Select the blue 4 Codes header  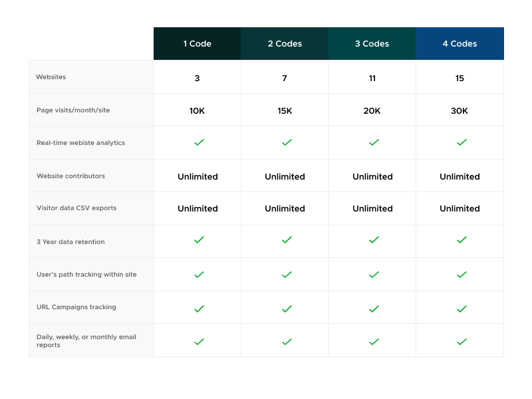[460, 44]
